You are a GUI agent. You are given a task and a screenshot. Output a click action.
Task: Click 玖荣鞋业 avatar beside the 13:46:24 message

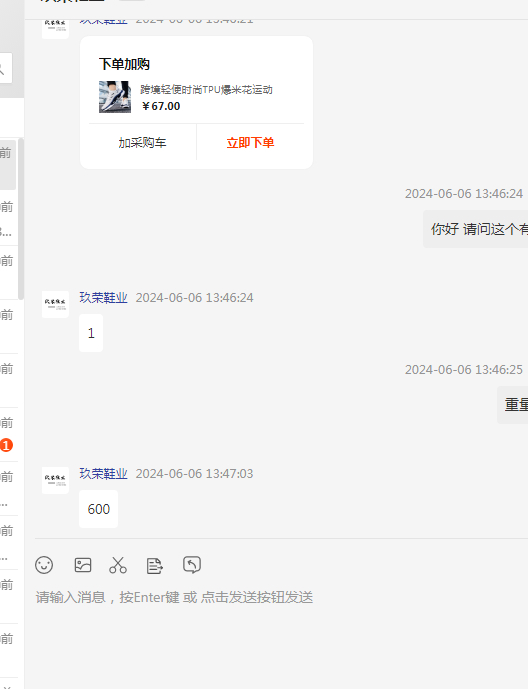click(55, 304)
